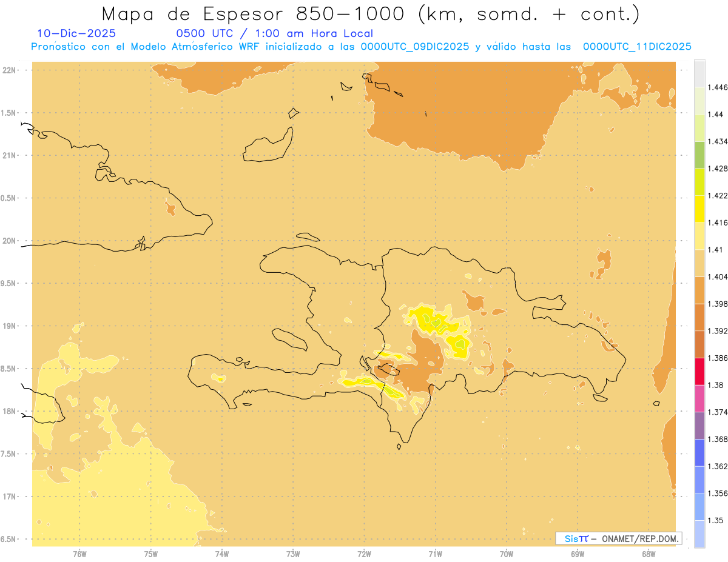Click the legend value '1.404'

coord(719,276)
